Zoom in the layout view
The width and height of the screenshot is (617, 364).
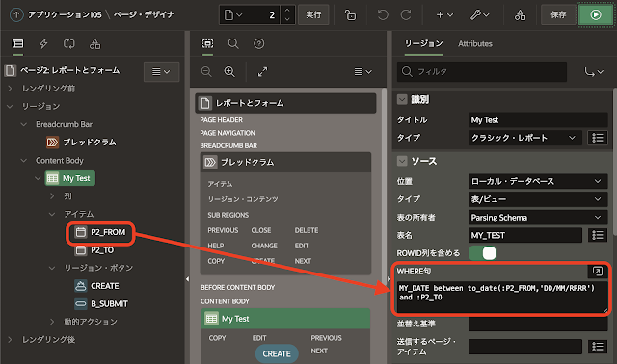coord(229,72)
